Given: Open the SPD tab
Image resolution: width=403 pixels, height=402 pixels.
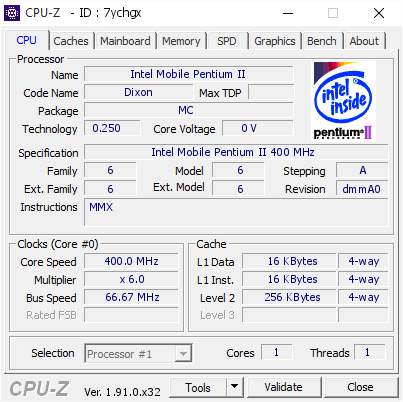Looking at the screenshot, I should click(227, 41).
